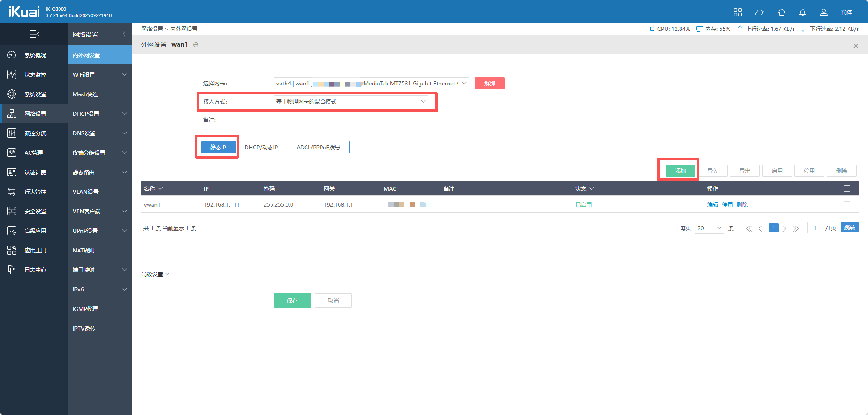Image resolution: width=868 pixels, height=415 pixels.
Task: Click the home upgrade icon in header
Action: (x=781, y=12)
